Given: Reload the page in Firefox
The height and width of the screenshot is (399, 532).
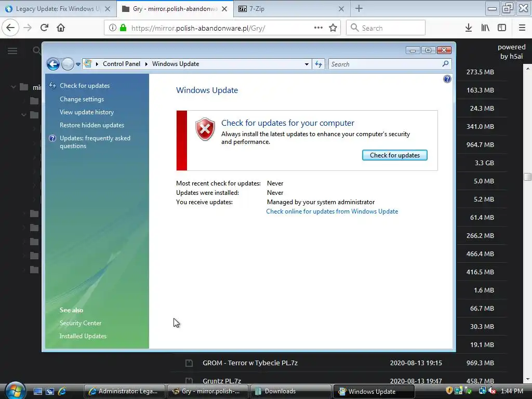Looking at the screenshot, I should [x=44, y=28].
